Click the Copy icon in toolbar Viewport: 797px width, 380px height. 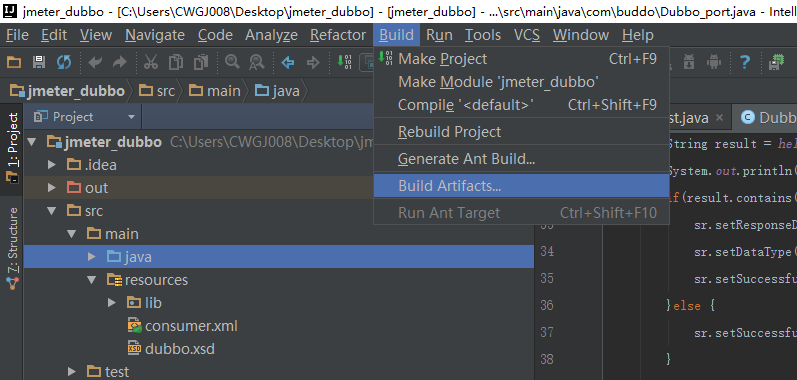click(x=176, y=62)
